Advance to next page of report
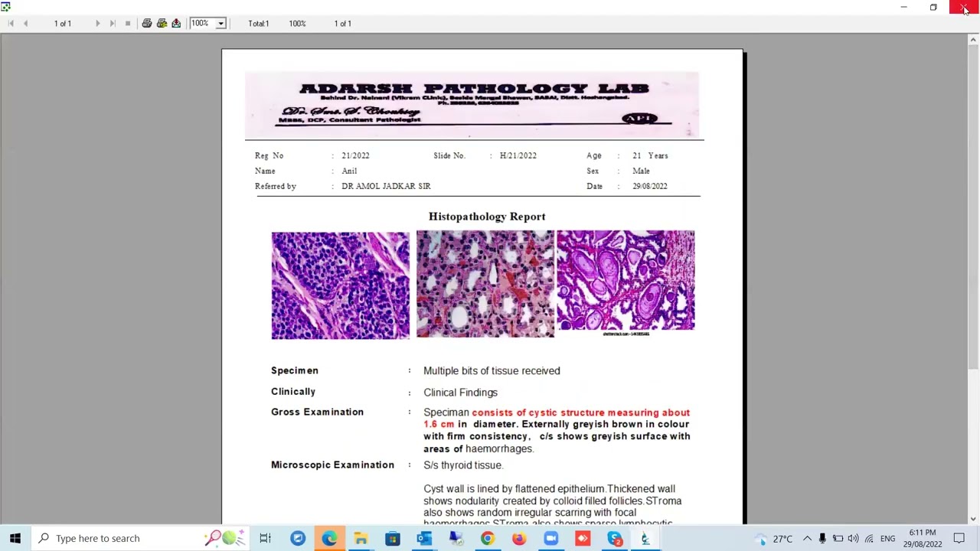This screenshot has height=551, width=980. [97, 24]
